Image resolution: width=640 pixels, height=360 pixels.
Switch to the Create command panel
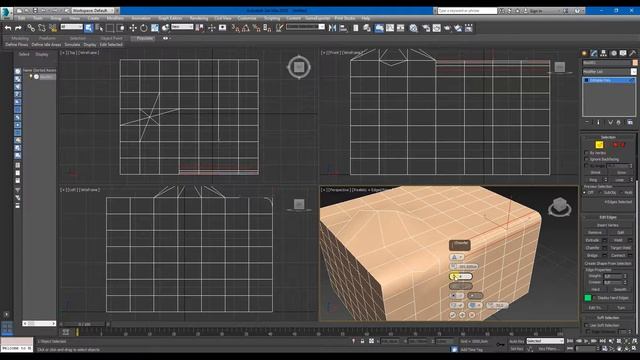pyautogui.click(x=584, y=53)
